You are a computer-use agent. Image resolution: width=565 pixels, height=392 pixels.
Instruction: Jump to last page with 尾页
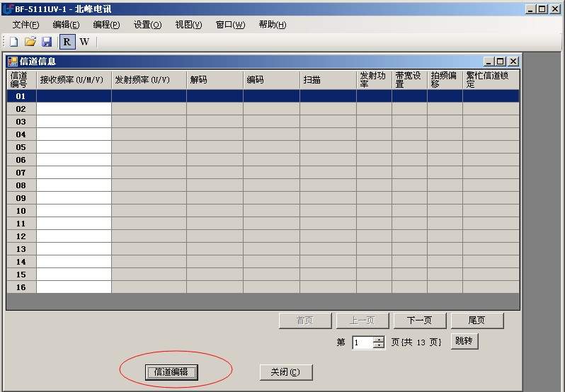(x=476, y=321)
